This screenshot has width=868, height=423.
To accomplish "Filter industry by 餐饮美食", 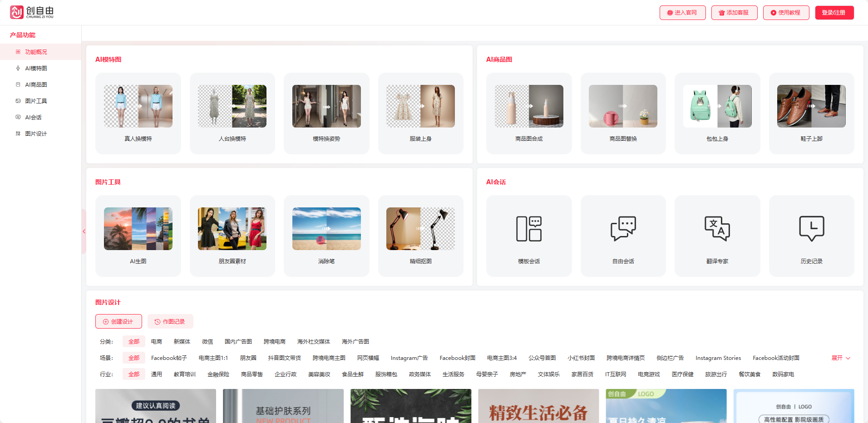I will click(x=750, y=374).
